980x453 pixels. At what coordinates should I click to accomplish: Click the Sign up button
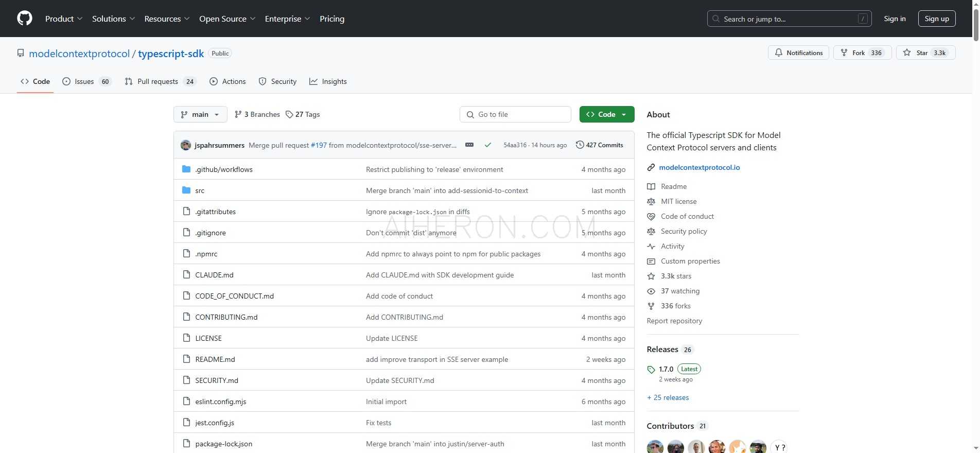point(937,19)
